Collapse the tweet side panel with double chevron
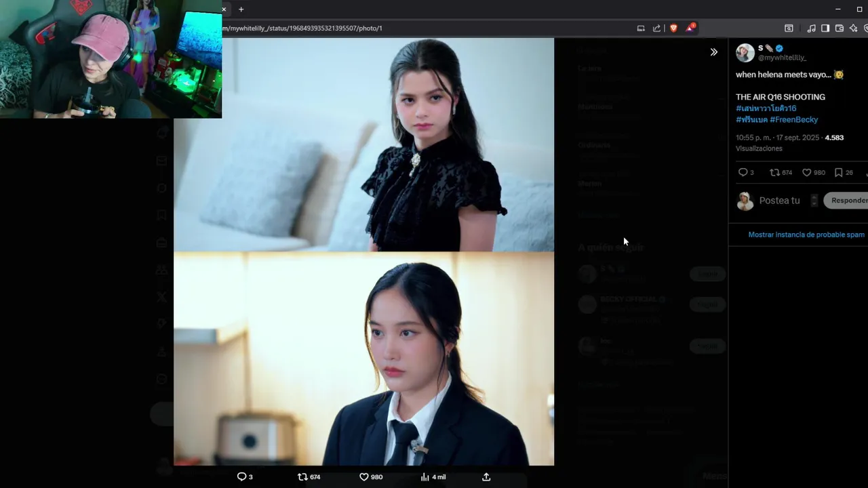Viewport: 868px width, 488px height. click(713, 52)
